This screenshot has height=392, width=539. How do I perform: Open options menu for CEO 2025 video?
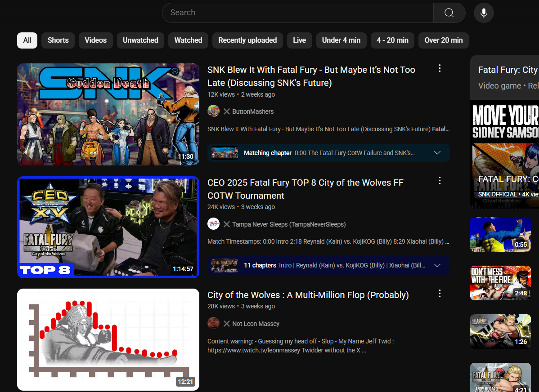(440, 181)
